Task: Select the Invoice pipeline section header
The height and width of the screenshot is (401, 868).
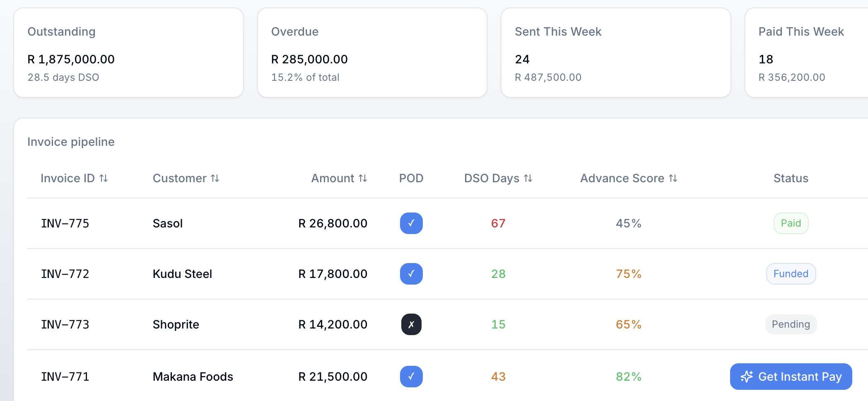Action: (71, 142)
